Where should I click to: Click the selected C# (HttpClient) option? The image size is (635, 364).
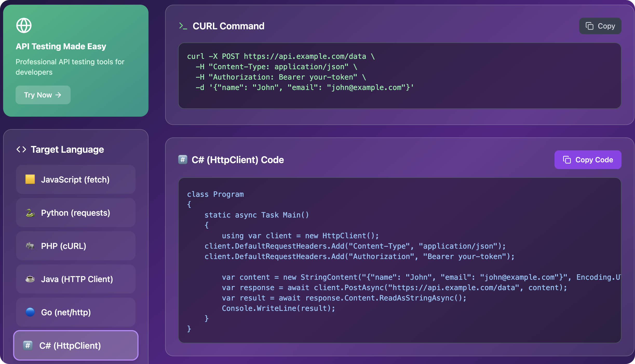tap(76, 345)
